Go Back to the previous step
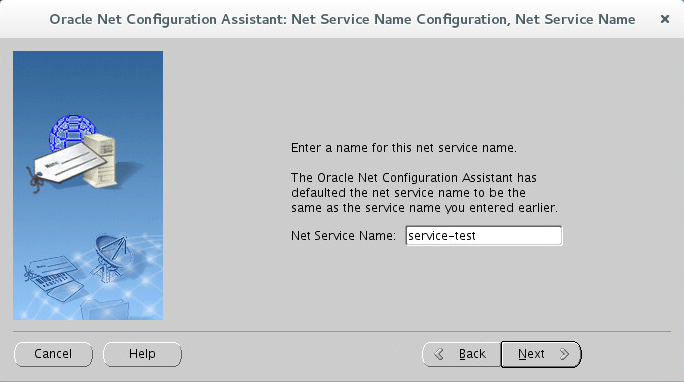This screenshot has width=684, height=382. (461, 354)
